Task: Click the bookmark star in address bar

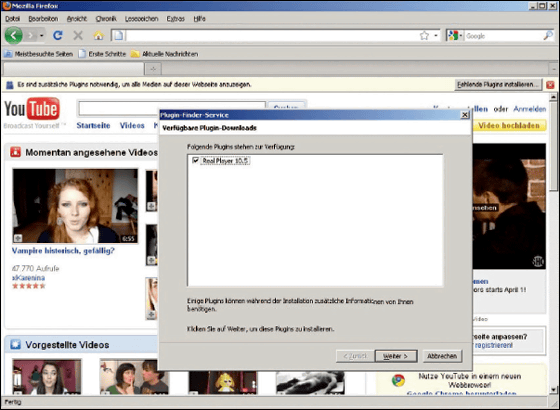Action: pos(424,35)
